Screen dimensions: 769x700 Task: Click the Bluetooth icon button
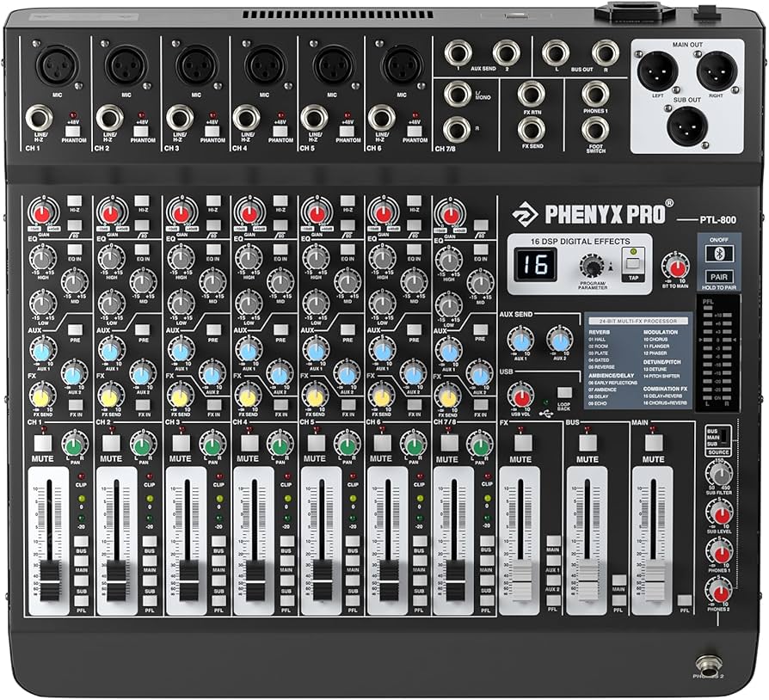[x=719, y=254]
